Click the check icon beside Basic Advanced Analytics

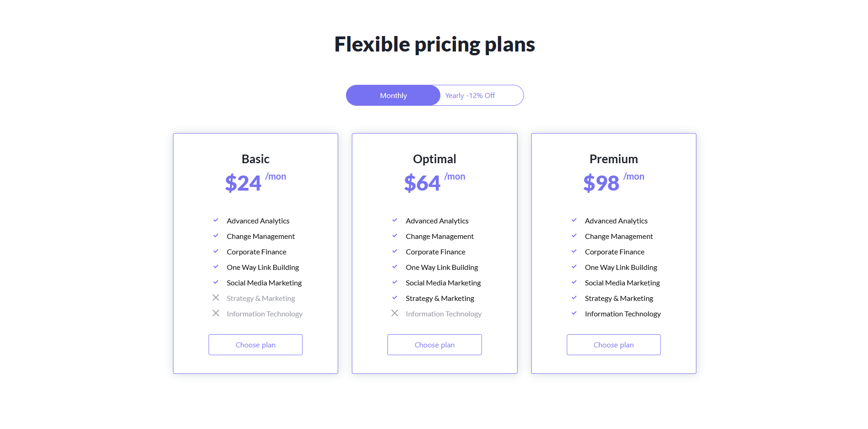tap(216, 221)
